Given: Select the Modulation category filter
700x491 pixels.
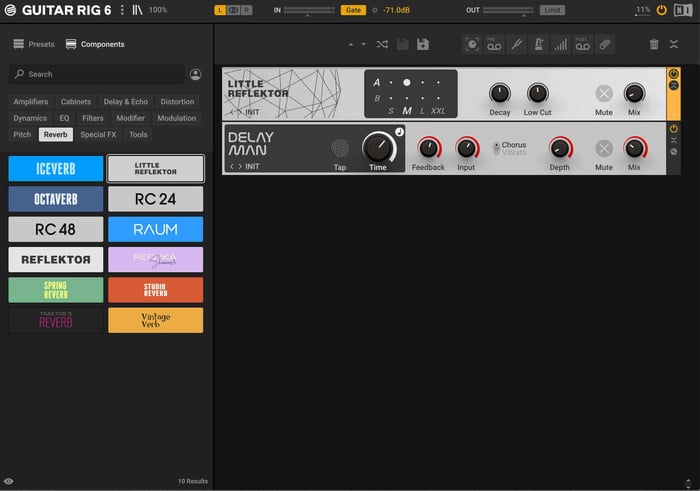Looking at the screenshot, I should click(x=177, y=118).
